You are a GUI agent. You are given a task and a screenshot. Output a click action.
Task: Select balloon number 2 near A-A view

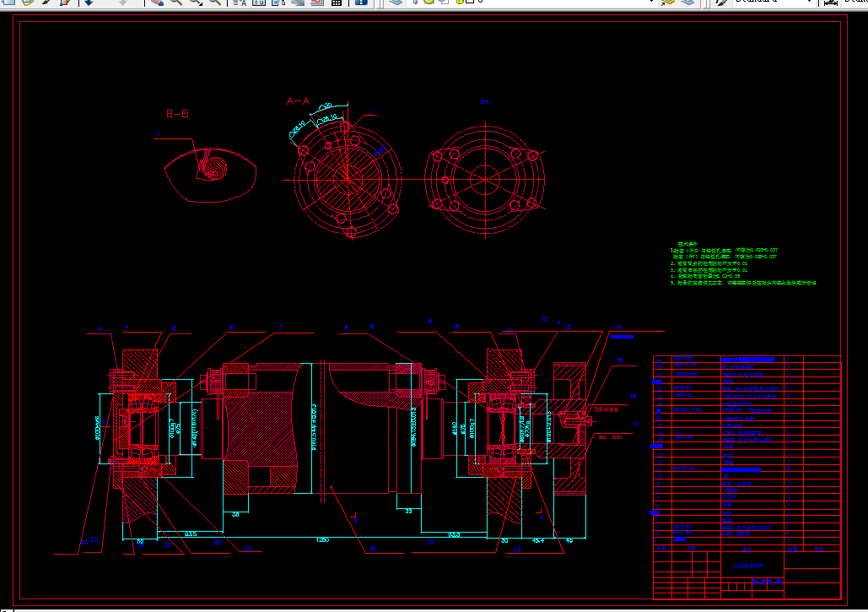click(370, 113)
